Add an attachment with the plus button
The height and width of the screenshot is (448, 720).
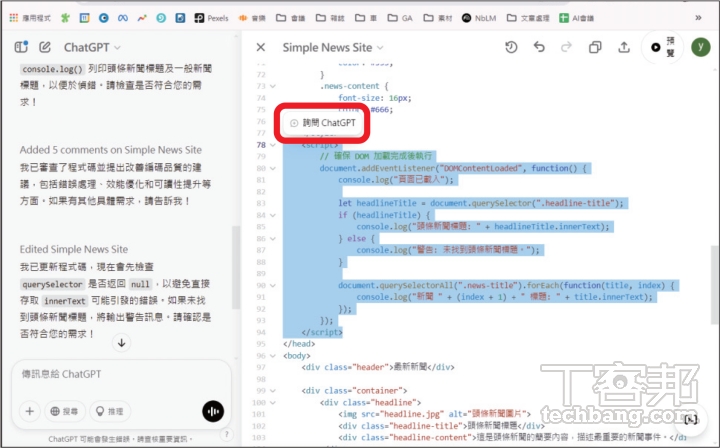click(x=30, y=411)
